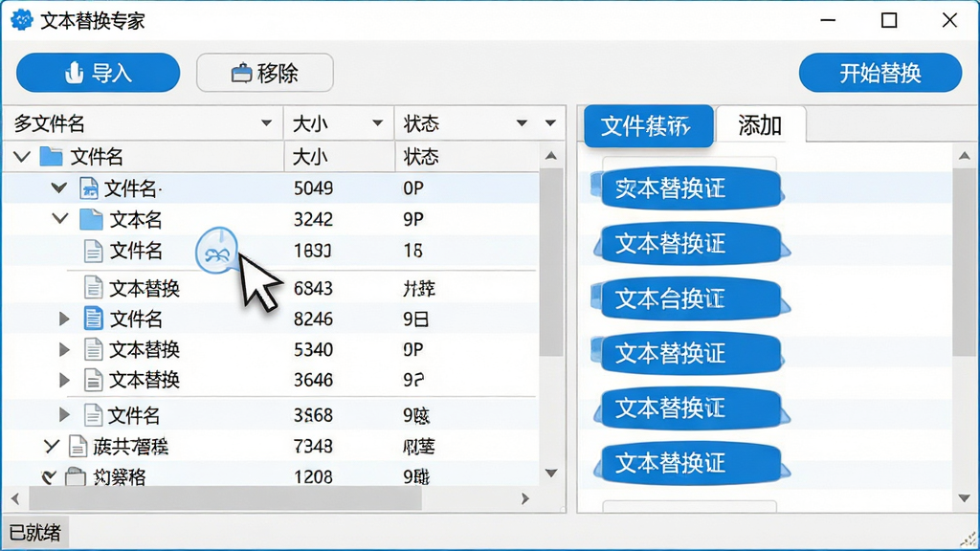
Task: Expand the tree row with size 3568
Action: [x=64, y=414]
